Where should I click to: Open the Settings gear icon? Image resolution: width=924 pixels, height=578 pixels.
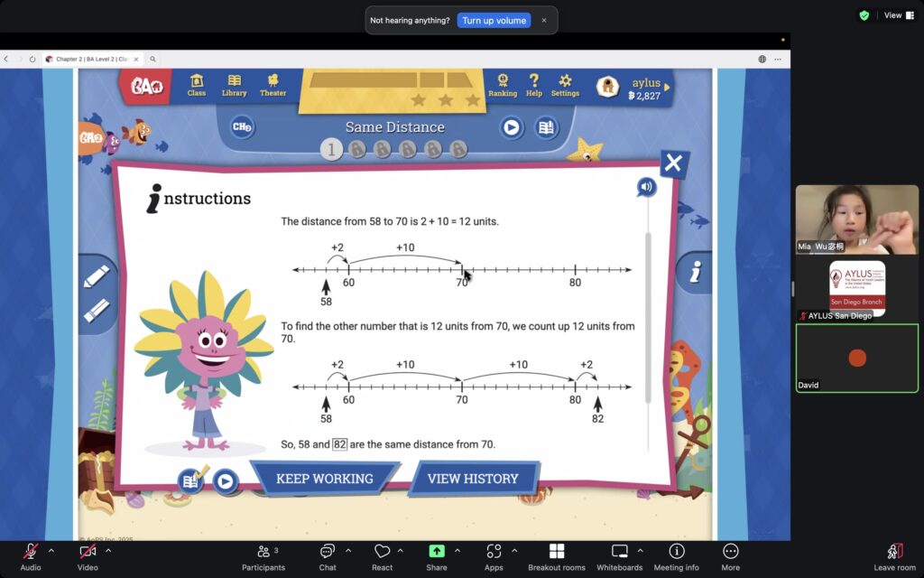[x=565, y=85]
